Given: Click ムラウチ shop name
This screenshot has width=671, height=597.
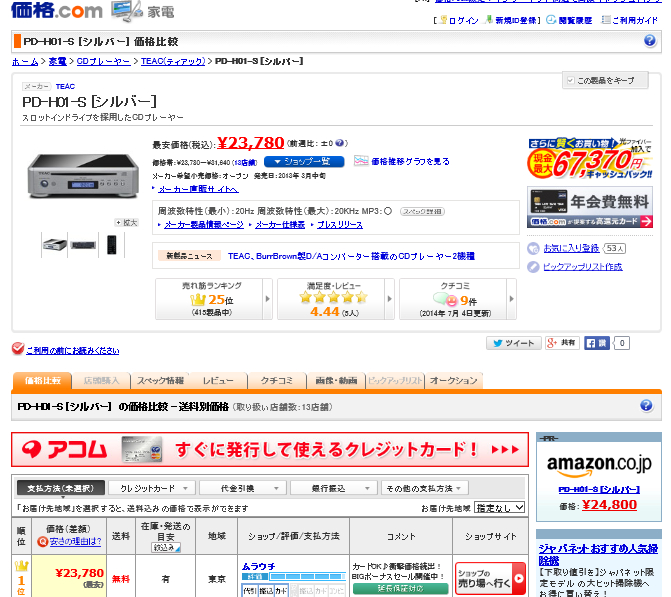Looking at the screenshot, I should [258, 567].
